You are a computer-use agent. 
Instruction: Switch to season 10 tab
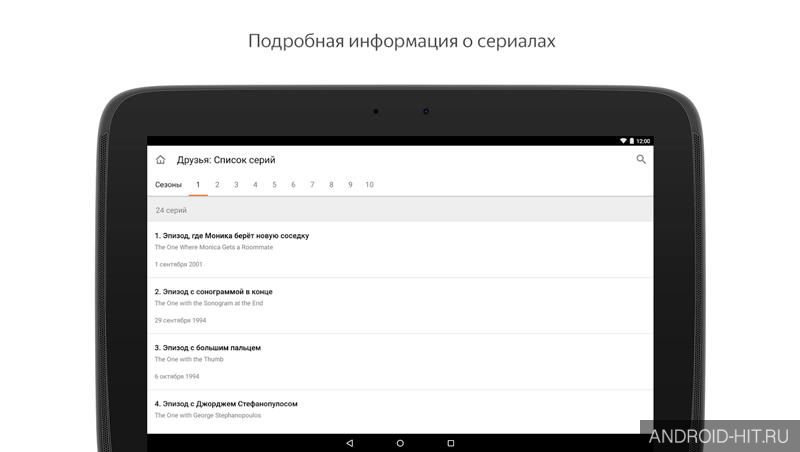click(369, 185)
